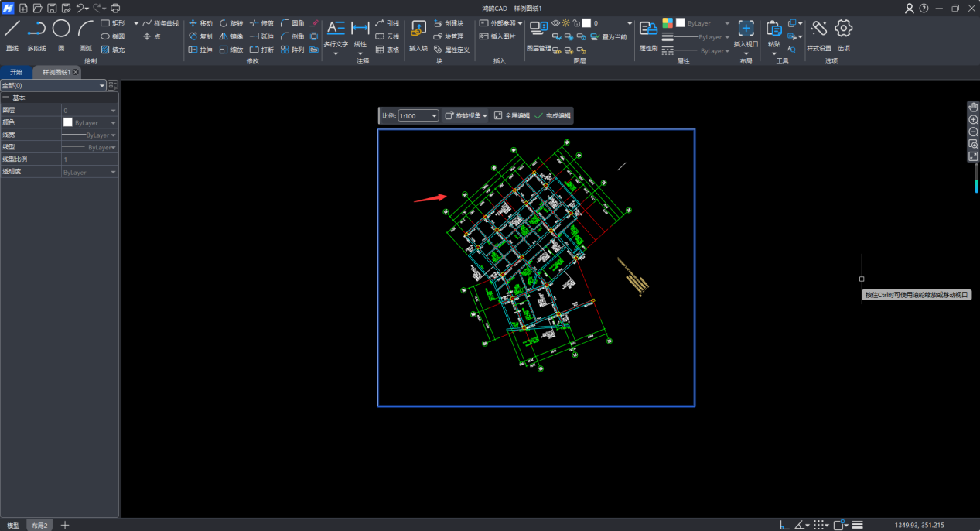Click the print icon in title bar

point(115,8)
